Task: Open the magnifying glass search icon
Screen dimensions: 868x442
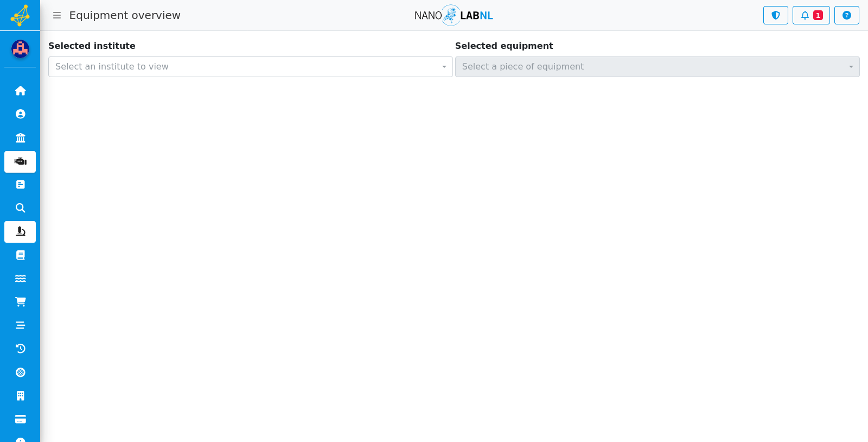Action: pyautogui.click(x=20, y=208)
